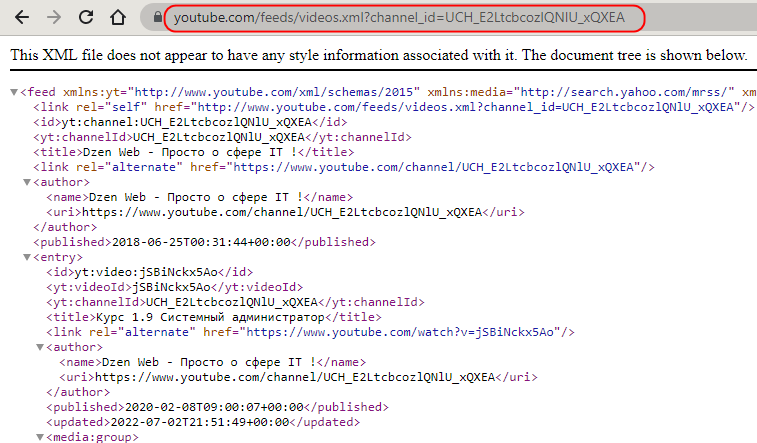
Task: Select the watch?v=jSBiNckx5Ao link line
Action: [310, 332]
